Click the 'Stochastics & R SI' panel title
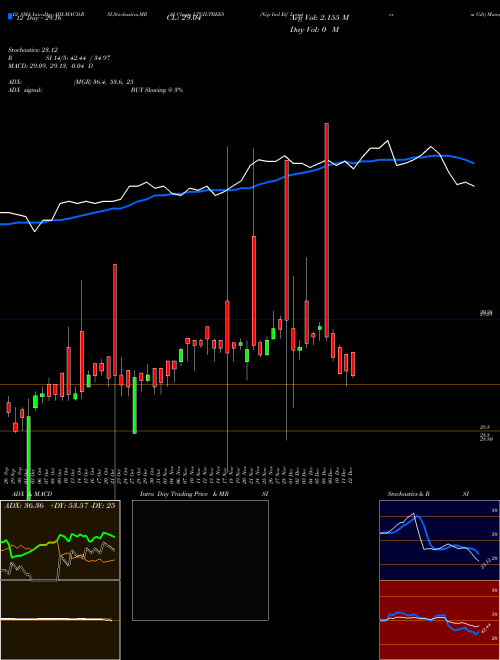This screenshot has width=500, height=660. [428, 494]
